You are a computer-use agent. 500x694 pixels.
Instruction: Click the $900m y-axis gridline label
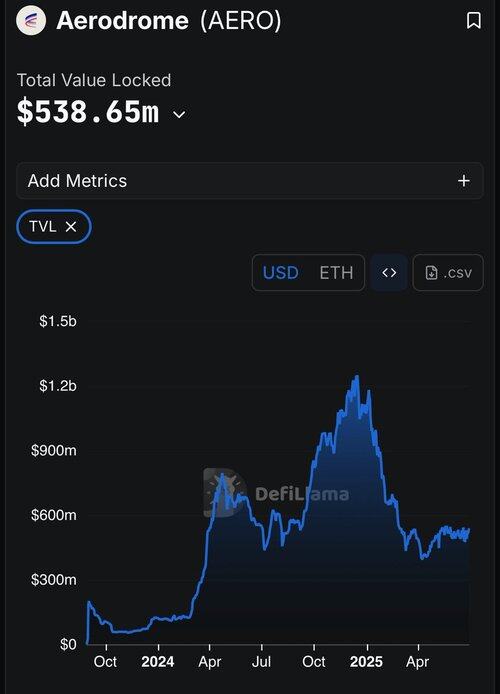(x=54, y=451)
